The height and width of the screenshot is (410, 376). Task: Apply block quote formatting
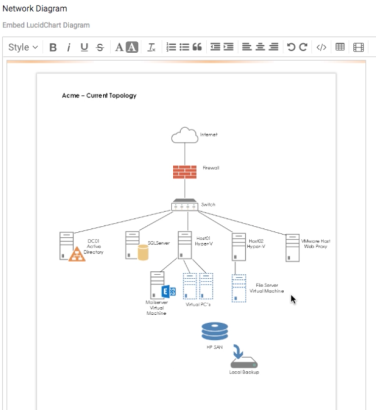197,47
